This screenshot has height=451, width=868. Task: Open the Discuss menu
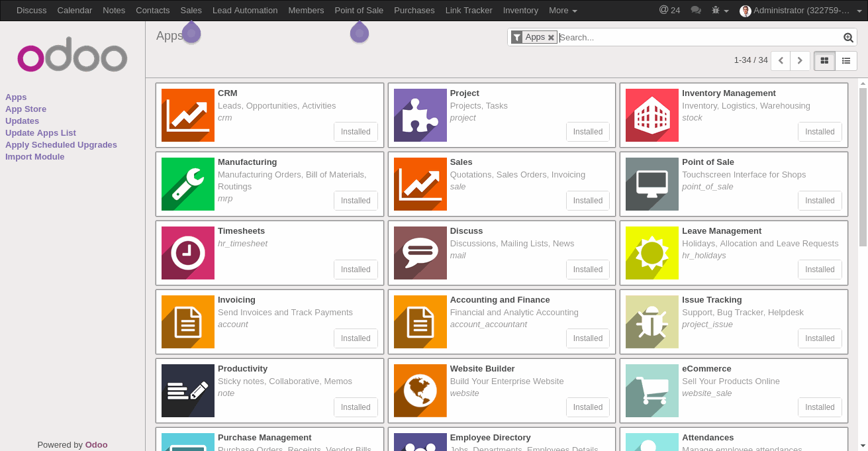[x=32, y=11]
